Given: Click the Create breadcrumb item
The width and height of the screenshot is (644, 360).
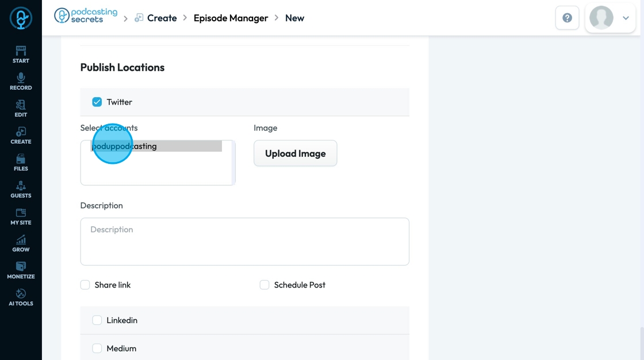Looking at the screenshot, I should click(x=162, y=18).
